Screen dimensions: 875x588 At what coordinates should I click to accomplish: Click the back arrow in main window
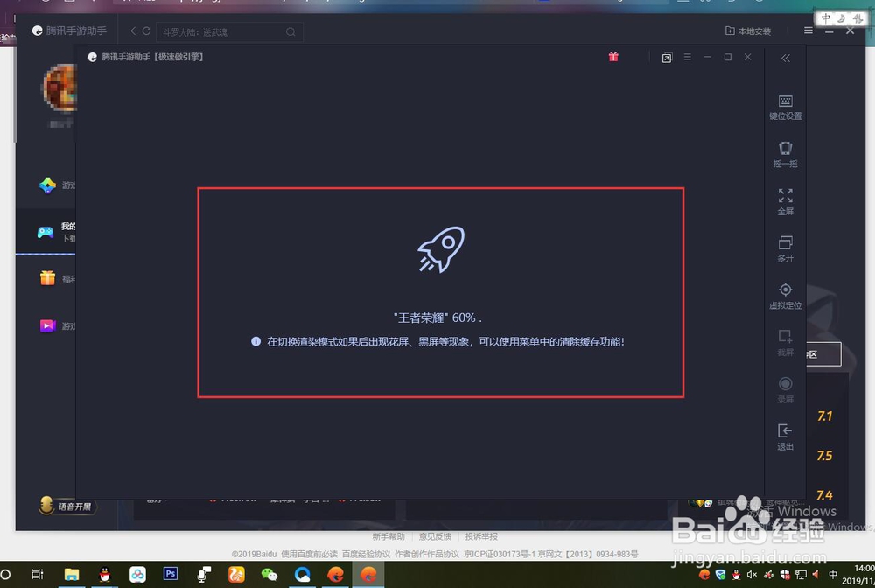click(x=133, y=31)
